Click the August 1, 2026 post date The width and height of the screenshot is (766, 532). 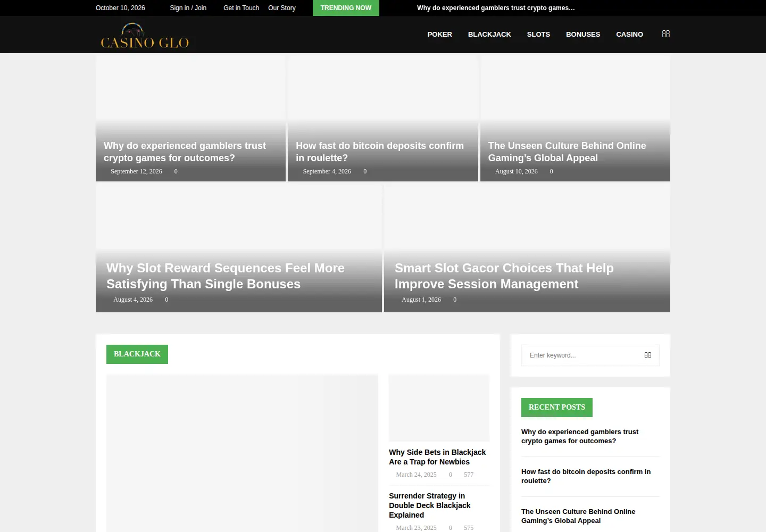point(421,300)
